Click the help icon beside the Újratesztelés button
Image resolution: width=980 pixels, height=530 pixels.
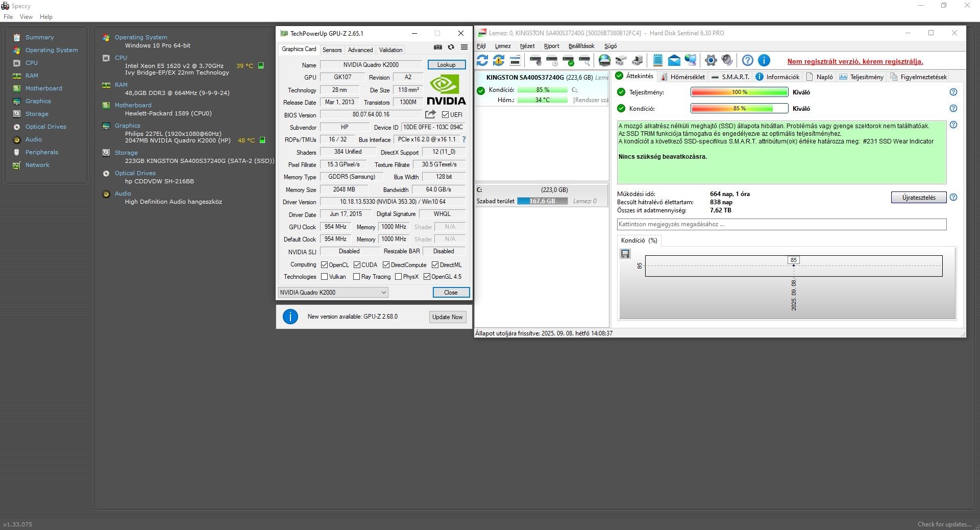(x=953, y=198)
